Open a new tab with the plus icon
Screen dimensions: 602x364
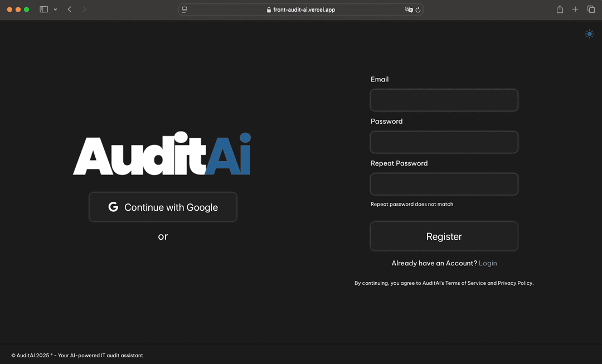[575, 9]
